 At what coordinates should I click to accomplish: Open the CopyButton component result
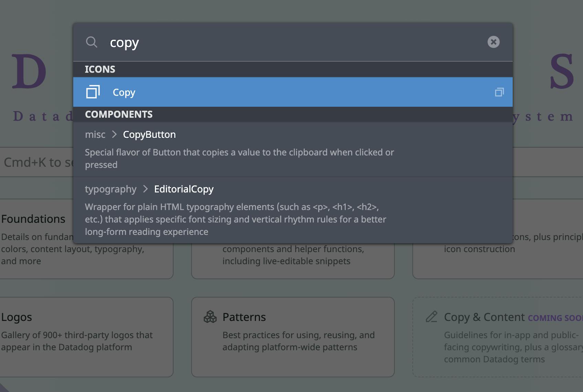149,134
